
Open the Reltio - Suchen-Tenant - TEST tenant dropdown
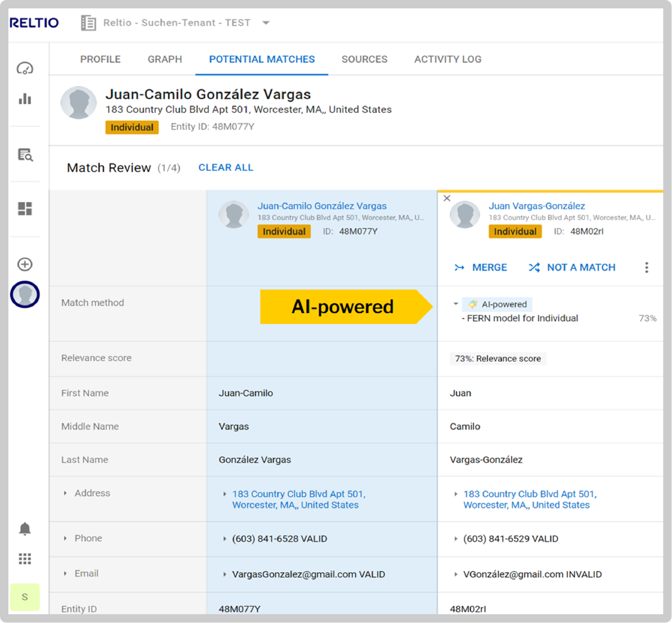pos(266,23)
